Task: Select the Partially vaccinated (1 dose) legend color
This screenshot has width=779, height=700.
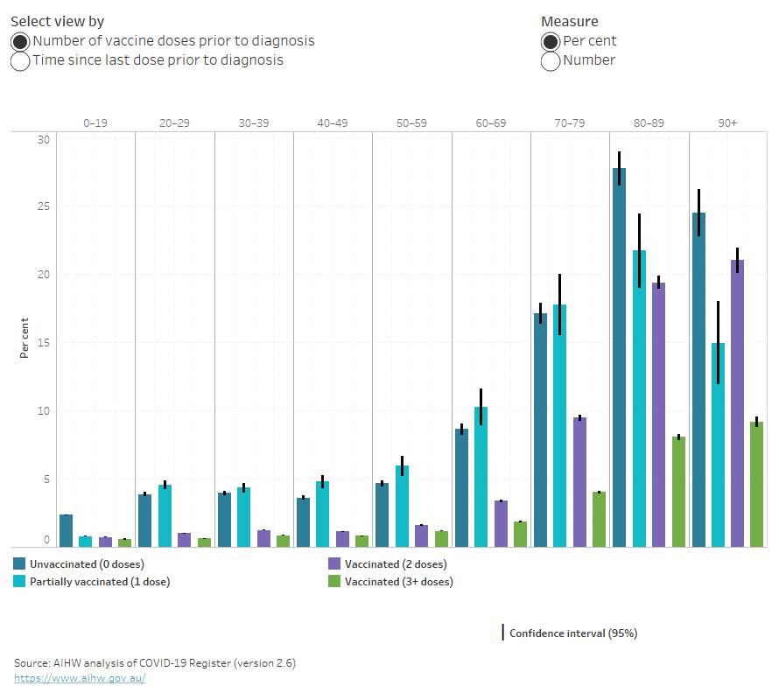Action: point(18,581)
